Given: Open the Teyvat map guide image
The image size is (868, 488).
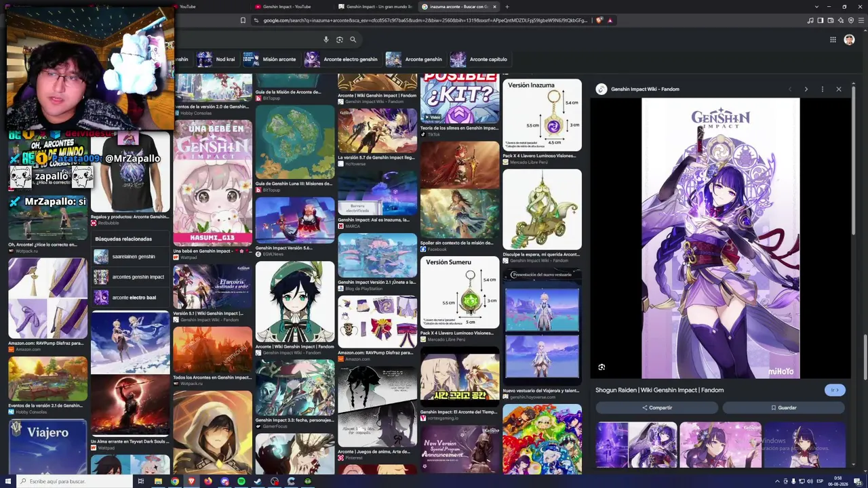Looking at the screenshot, I should [x=295, y=141].
